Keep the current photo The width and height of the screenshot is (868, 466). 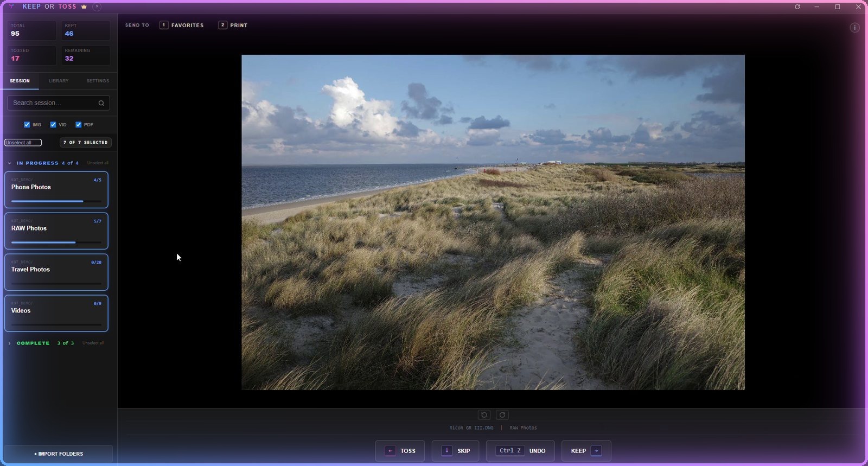(586, 451)
